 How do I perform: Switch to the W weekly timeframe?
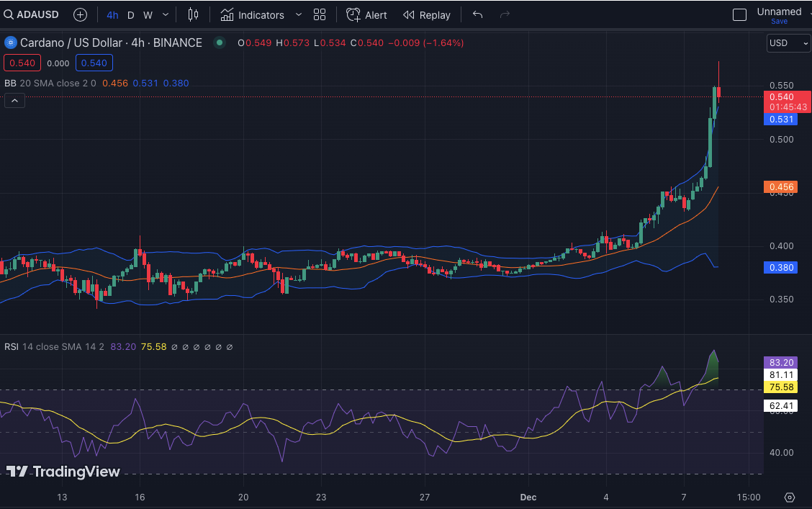(x=148, y=14)
